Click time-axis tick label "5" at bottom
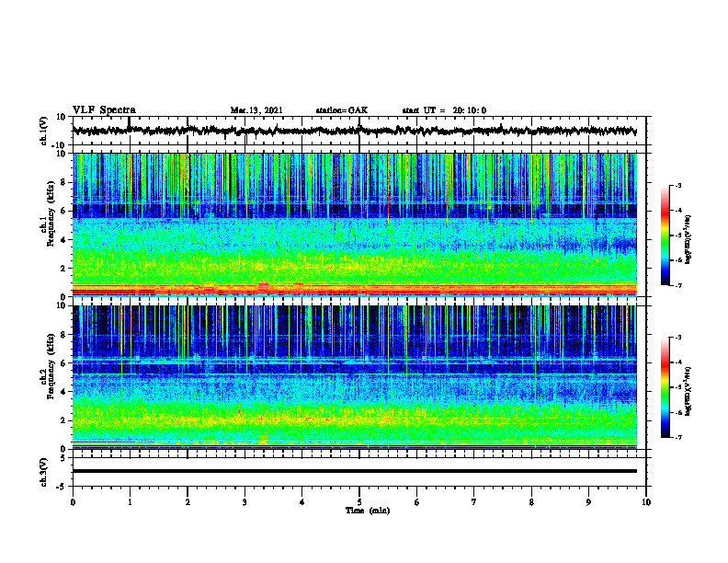The height and width of the screenshot is (563, 728). pos(359,502)
